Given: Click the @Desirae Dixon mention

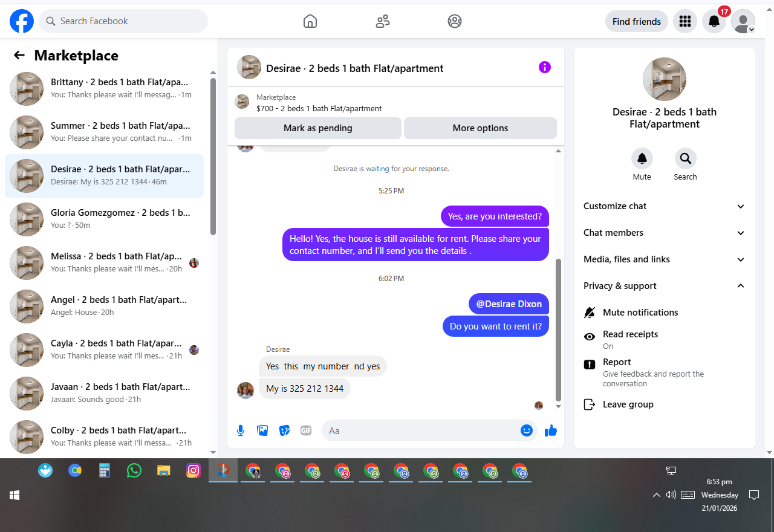Looking at the screenshot, I should (509, 304).
